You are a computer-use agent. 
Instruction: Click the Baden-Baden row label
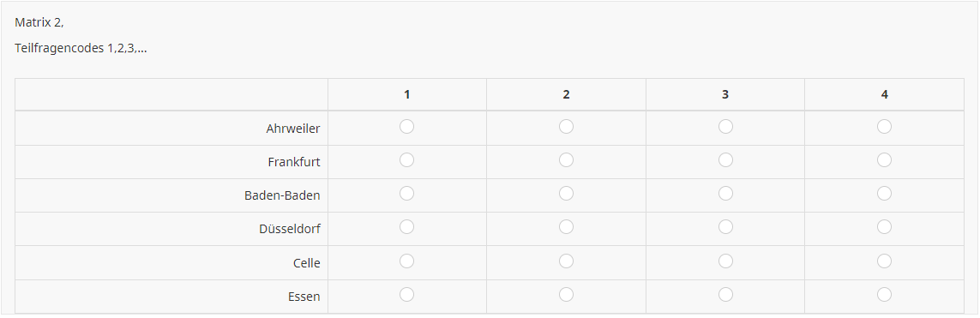point(282,195)
